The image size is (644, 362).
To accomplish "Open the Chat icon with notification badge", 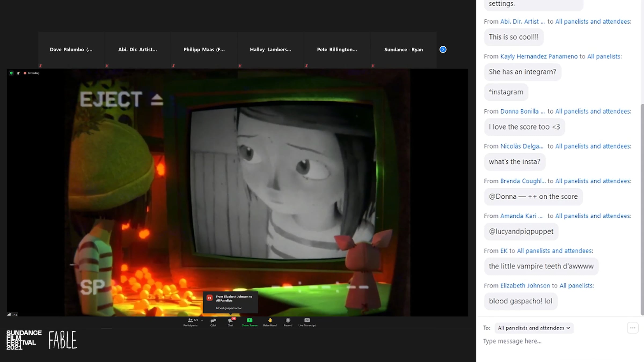I will point(230,322).
